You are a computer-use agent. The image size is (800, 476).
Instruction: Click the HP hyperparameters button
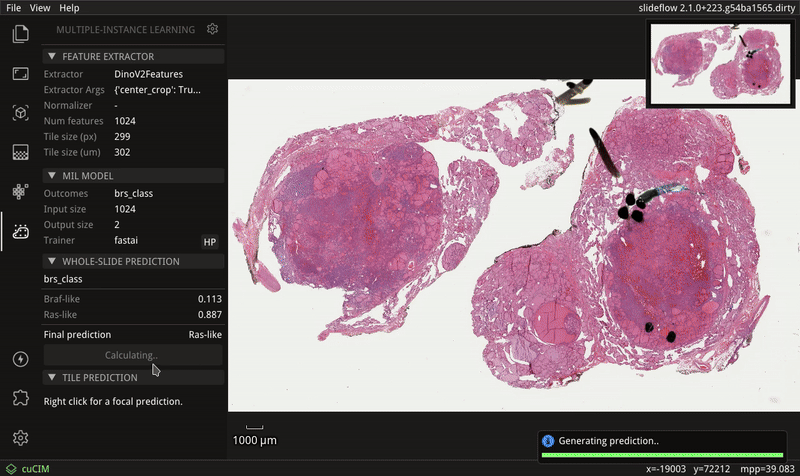click(210, 242)
